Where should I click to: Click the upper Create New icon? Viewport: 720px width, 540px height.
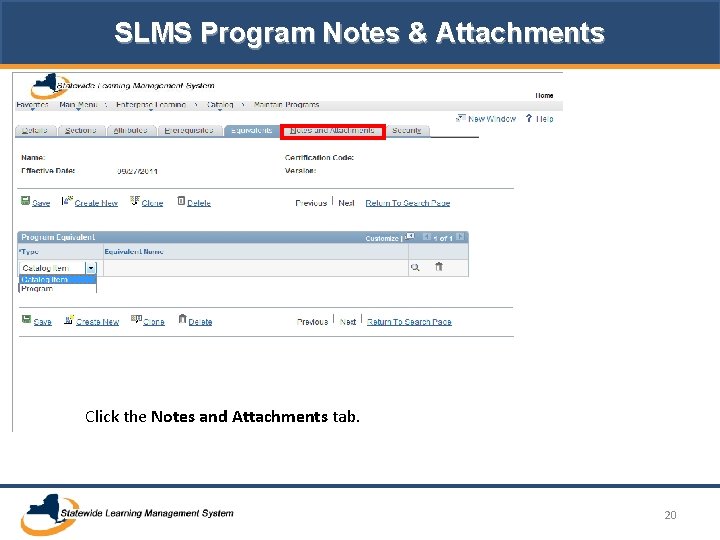pos(67,201)
